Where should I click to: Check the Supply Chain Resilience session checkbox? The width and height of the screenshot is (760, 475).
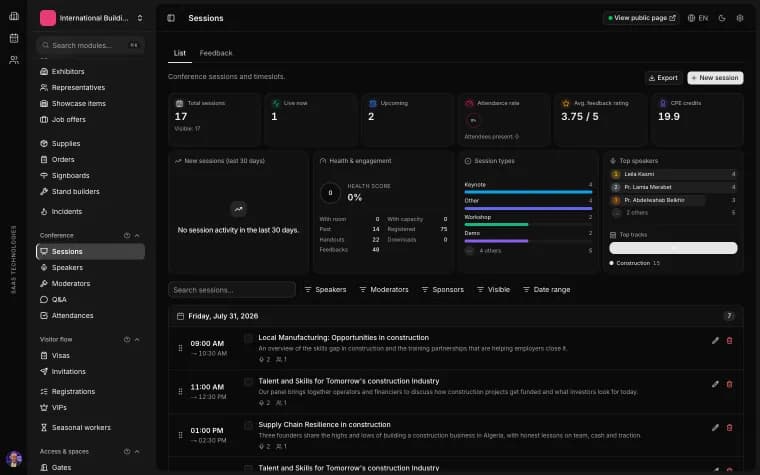tap(248, 426)
